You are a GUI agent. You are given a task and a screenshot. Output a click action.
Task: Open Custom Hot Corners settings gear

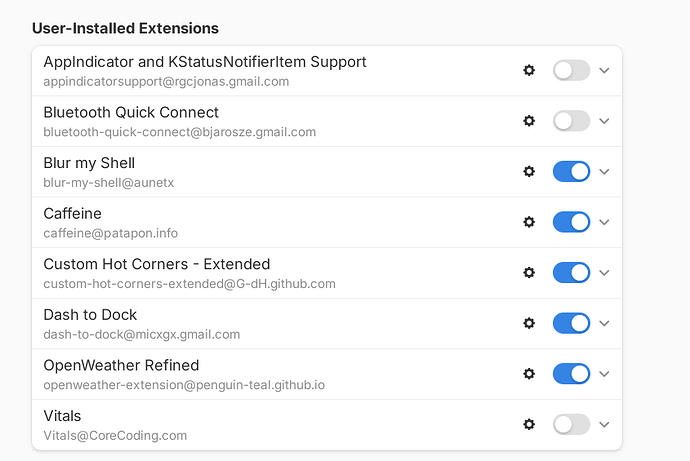(529, 272)
